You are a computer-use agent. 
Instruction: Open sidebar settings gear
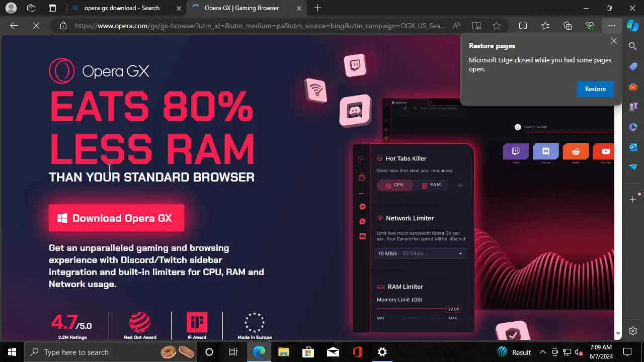633,331
